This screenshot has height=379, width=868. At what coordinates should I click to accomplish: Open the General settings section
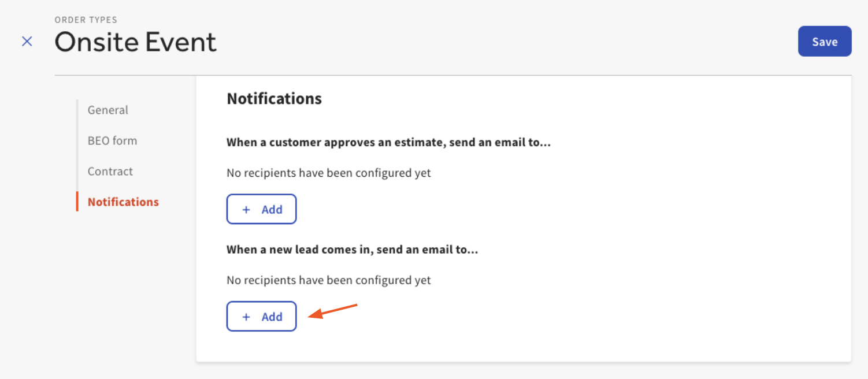coord(108,110)
